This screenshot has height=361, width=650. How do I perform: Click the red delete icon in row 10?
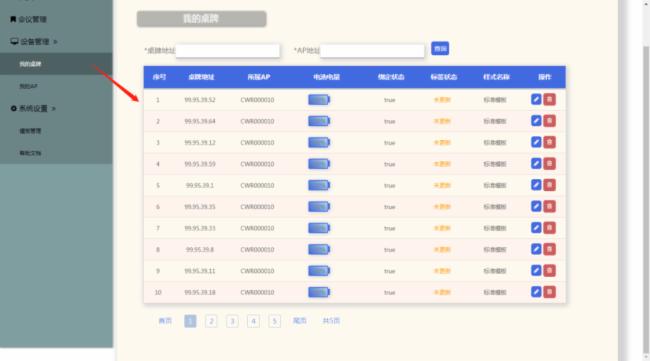(550, 292)
